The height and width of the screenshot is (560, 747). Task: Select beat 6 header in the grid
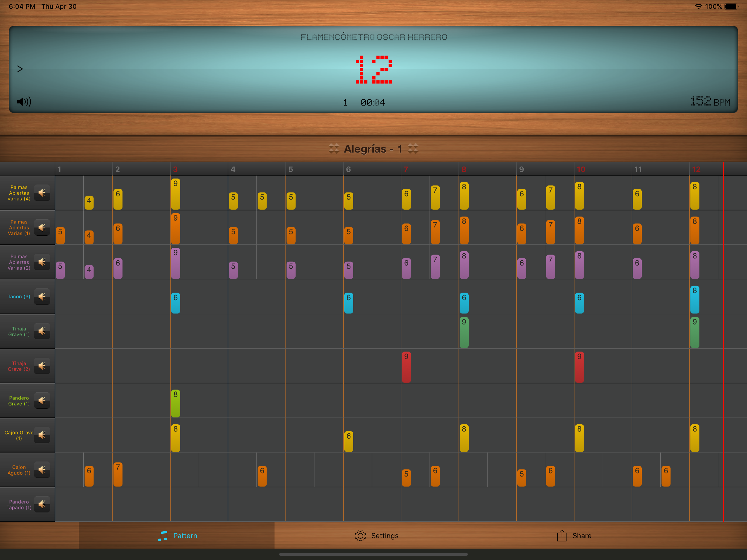372,169
